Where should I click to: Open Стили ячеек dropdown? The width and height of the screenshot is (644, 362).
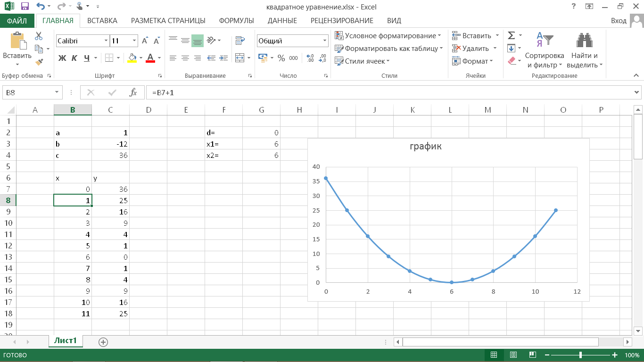point(362,61)
